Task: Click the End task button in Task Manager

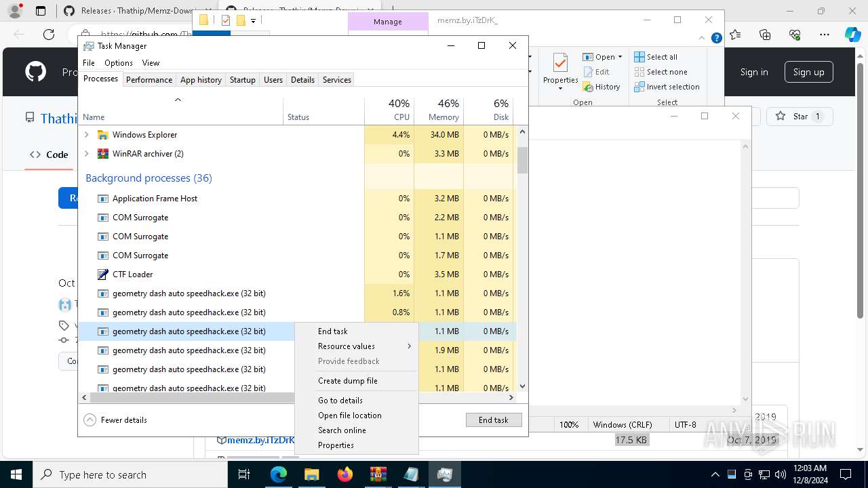Action: click(494, 420)
